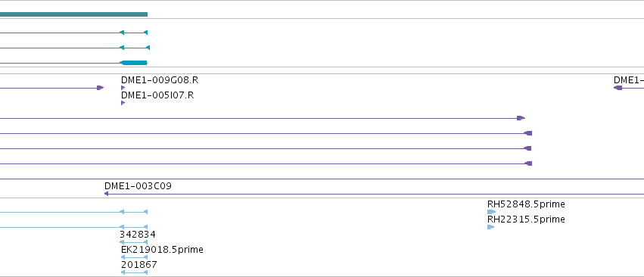
Task: Click the DME1-009G08.R label
Action: pos(160,79)
